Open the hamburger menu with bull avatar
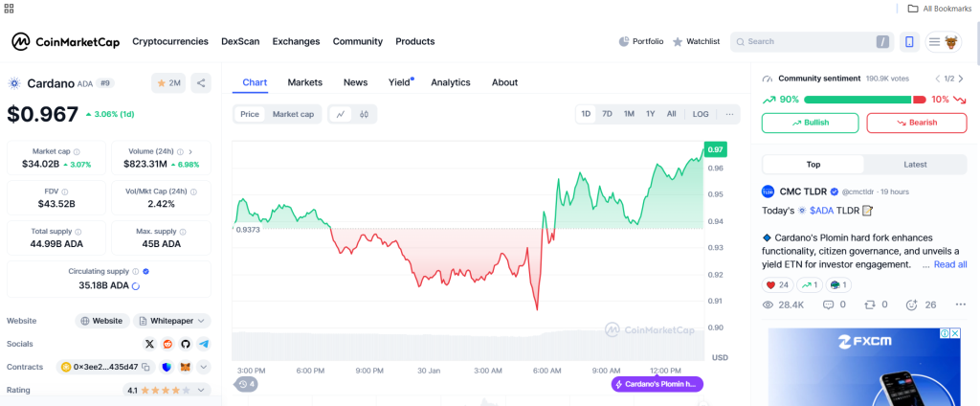The width and height of the screenshot is (980, 406). 943,42
